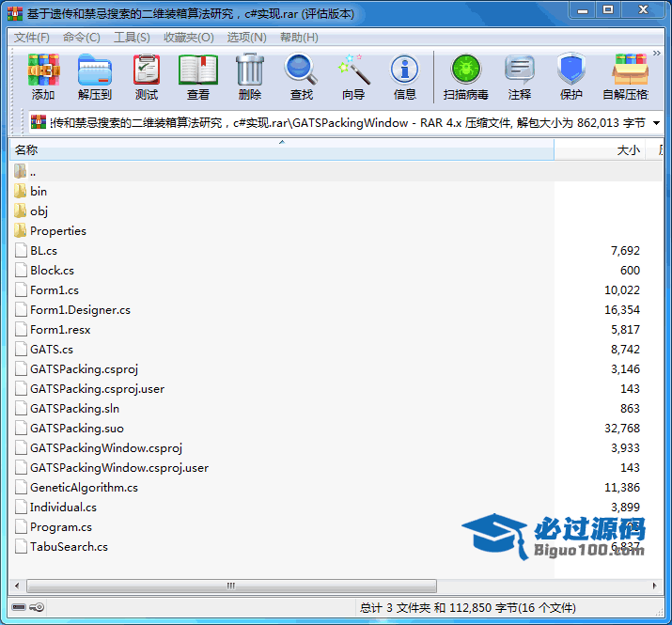Select the GATSPacking.csproj file
Screen dimensions: 672x625
click(x=76, y=368)
